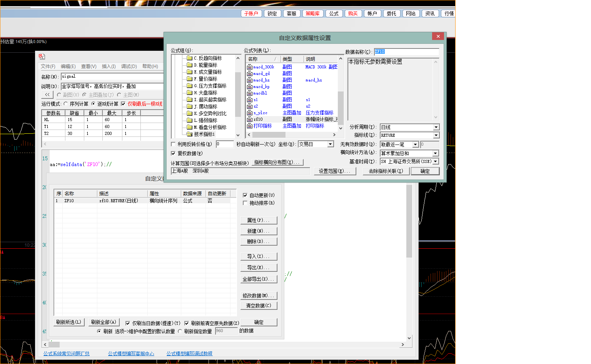Select 逐K线计算 run mode radio
591x364 pixels.
click(x=93, y=104)
